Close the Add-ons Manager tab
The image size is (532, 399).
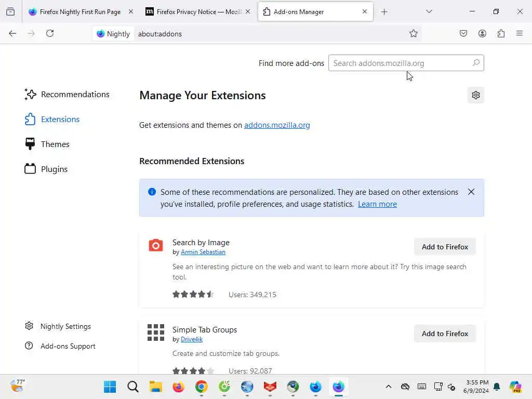click(365, 11)
